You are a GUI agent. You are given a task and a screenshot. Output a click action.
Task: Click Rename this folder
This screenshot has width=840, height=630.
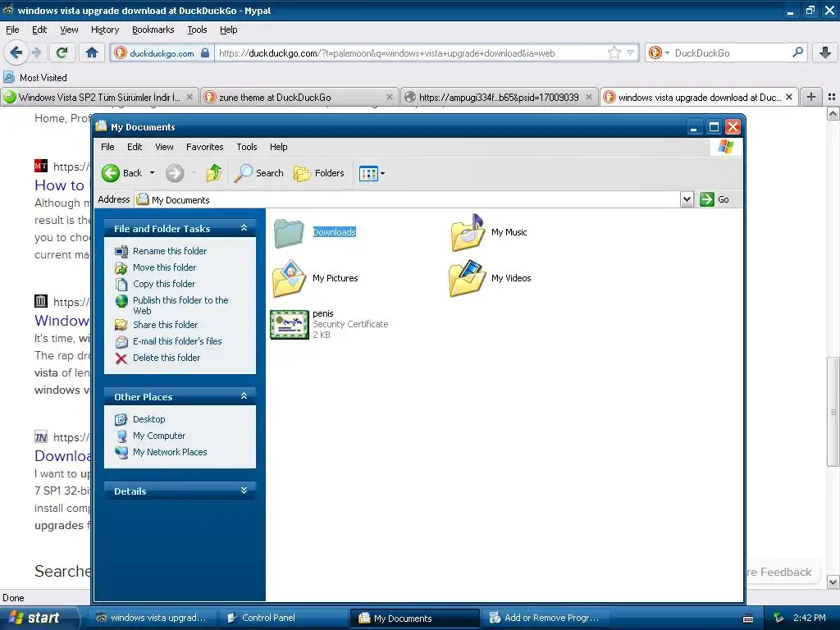tap(169, 251)
